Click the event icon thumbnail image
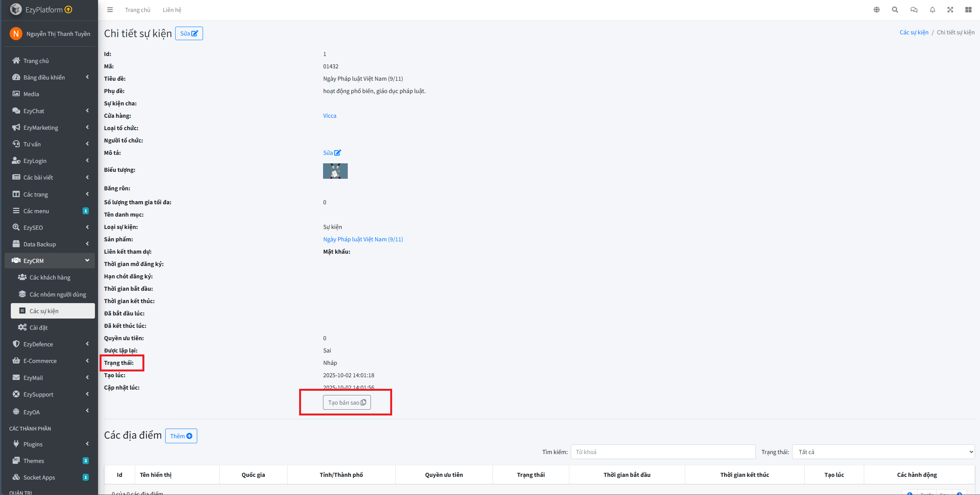 335,171
